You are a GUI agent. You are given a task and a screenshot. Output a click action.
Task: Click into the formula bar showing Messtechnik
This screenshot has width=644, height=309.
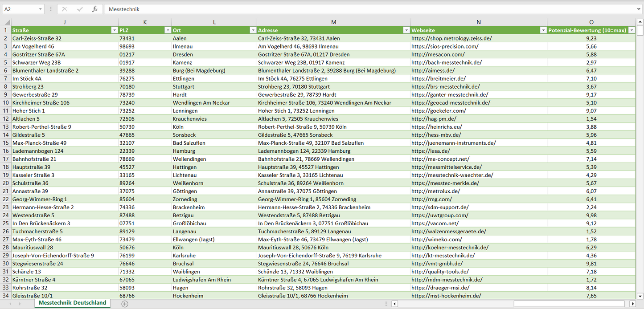[x=357, y=9]
